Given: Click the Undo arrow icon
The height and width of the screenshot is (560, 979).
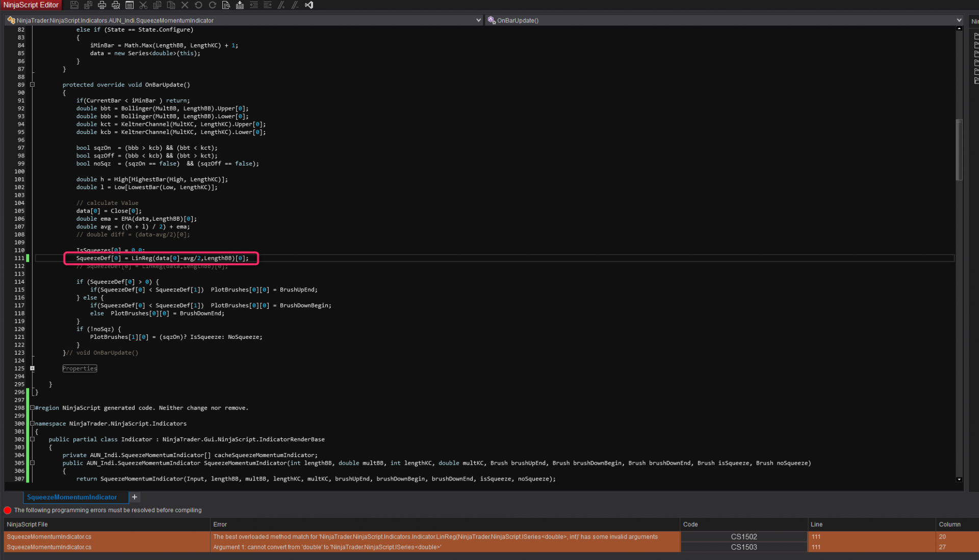Looking at the screenshot, I should pyautogui.click(x=198, y=5).
